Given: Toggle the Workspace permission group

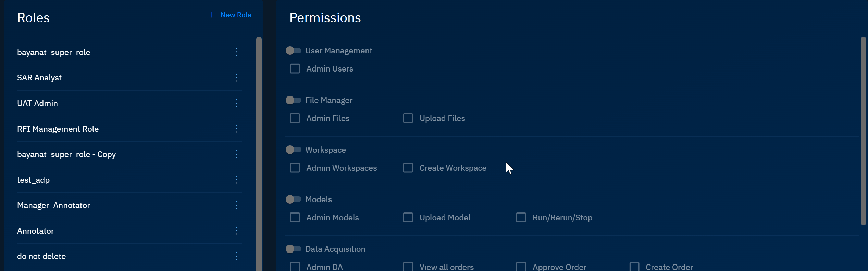Looking at the screenshot, I should [x=293, y=150].
